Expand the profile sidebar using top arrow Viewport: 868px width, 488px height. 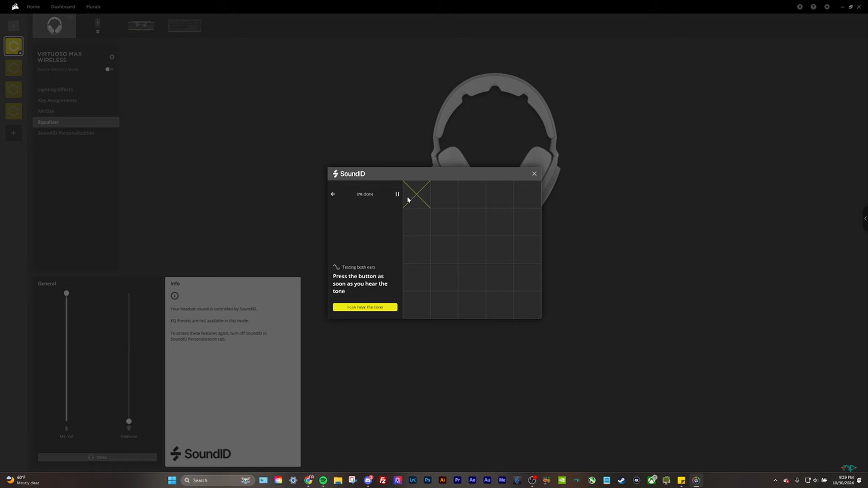[x=14, y=26]
